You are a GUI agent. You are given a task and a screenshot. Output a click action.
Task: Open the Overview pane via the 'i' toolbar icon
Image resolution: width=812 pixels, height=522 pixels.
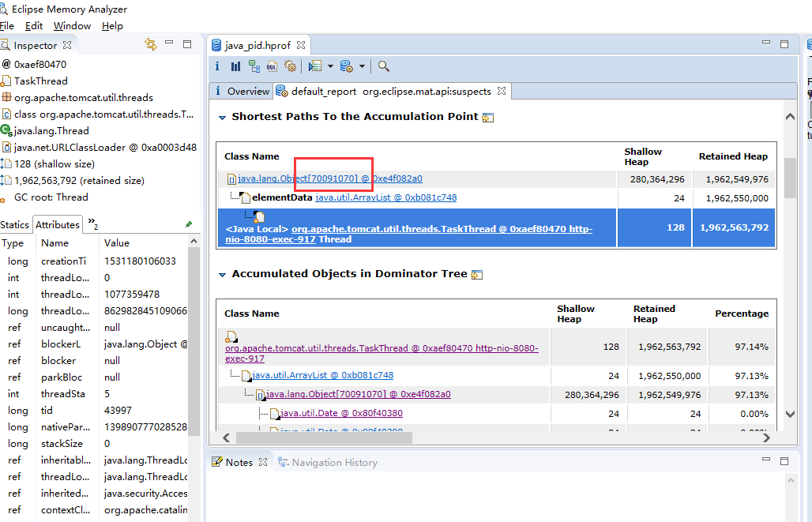pos(219,67)
